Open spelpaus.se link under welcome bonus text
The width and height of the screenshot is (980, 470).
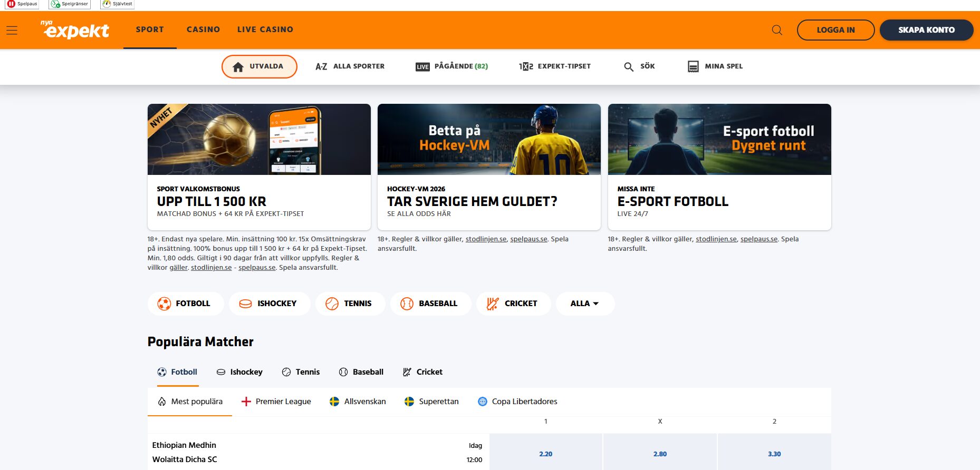[x=257, y=268]
